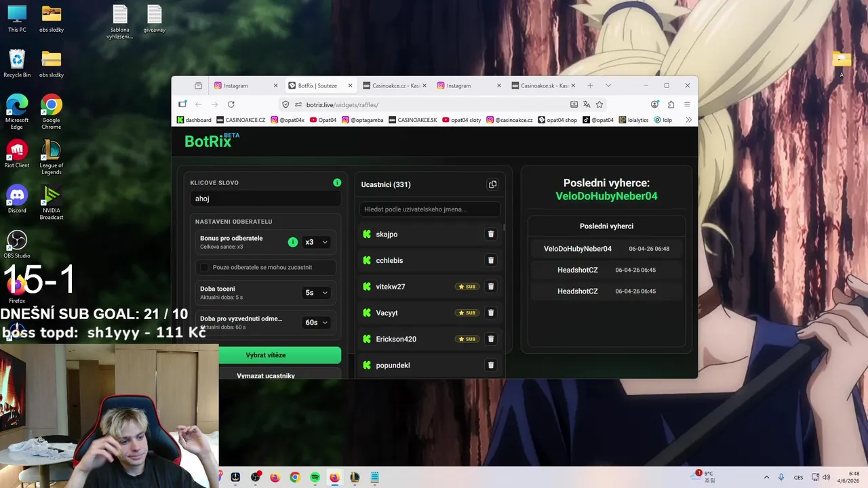Image resolution: width=868 pixels, height=488 pixels.
Task: Bookmark this page with the star icon
Action: pyautogui.click(x=599, y=104)
